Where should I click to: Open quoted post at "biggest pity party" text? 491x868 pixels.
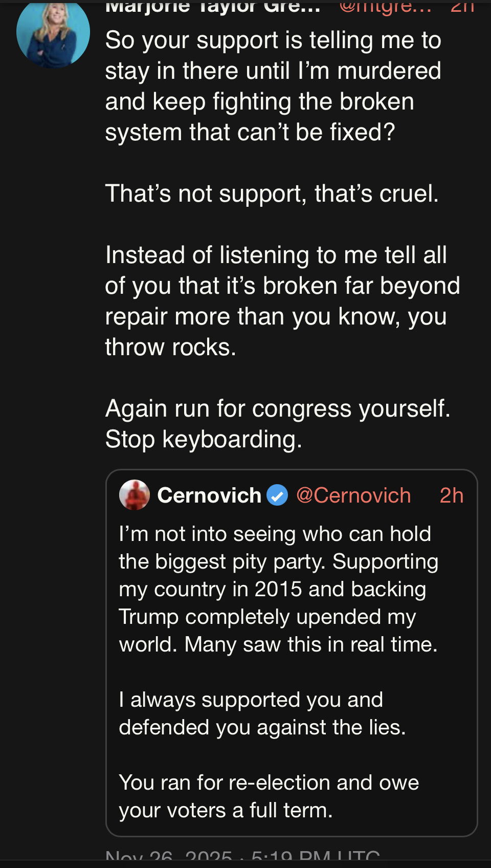point(278,561)
